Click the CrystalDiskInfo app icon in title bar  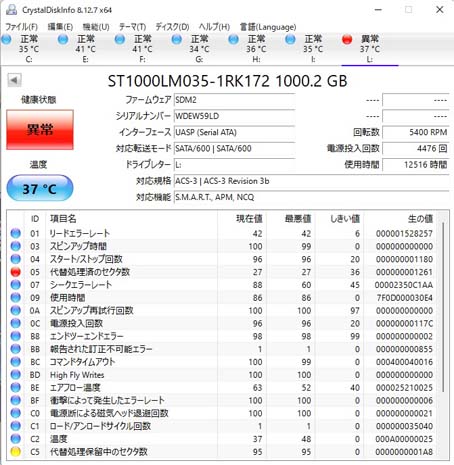11,10
